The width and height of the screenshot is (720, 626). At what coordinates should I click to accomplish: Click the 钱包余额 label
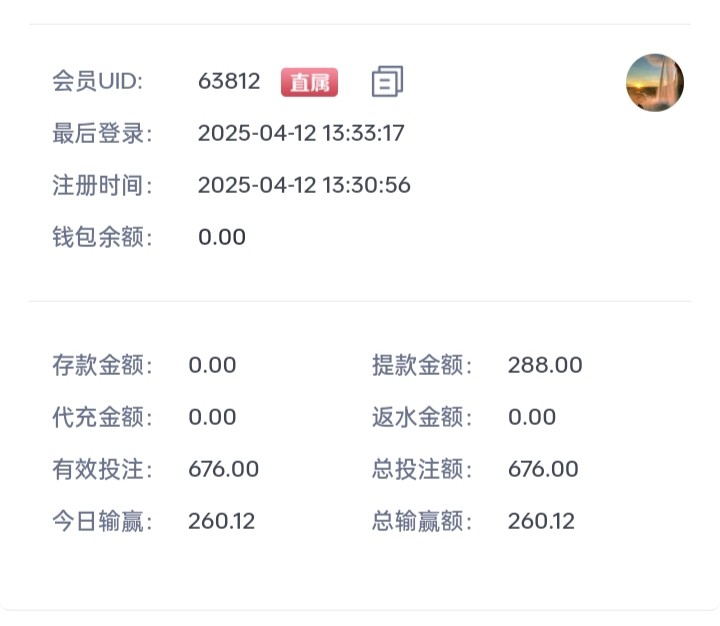coord(103,237)
